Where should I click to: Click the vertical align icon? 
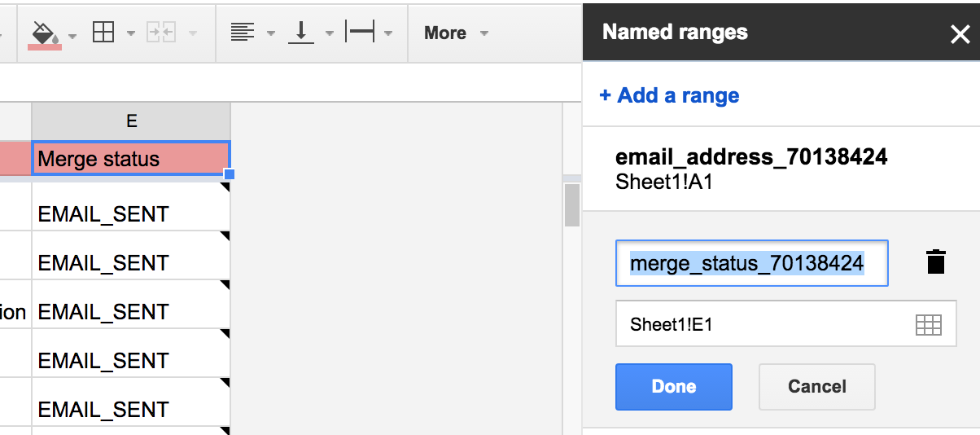301,33
